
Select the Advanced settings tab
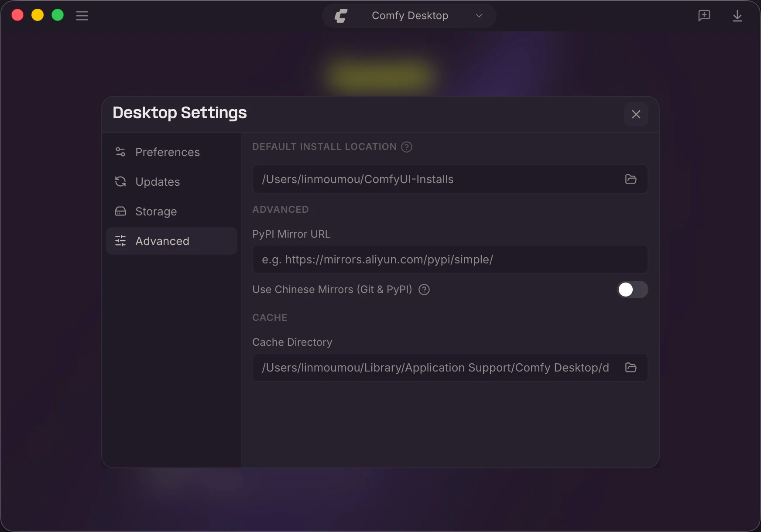click(171, 241)
